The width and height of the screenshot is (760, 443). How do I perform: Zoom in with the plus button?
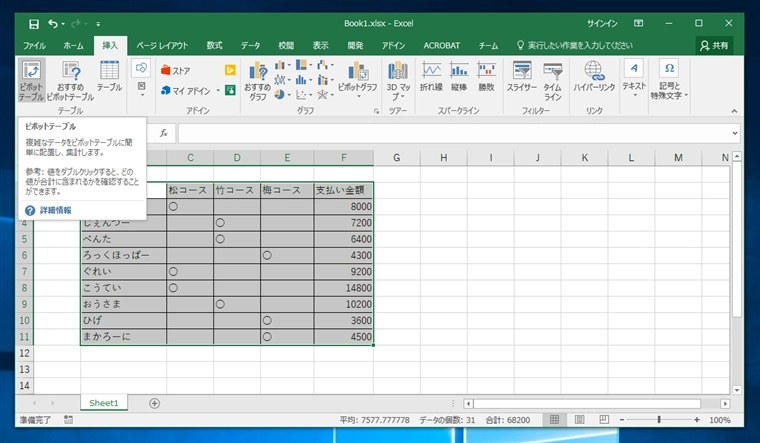coord(697,420)
